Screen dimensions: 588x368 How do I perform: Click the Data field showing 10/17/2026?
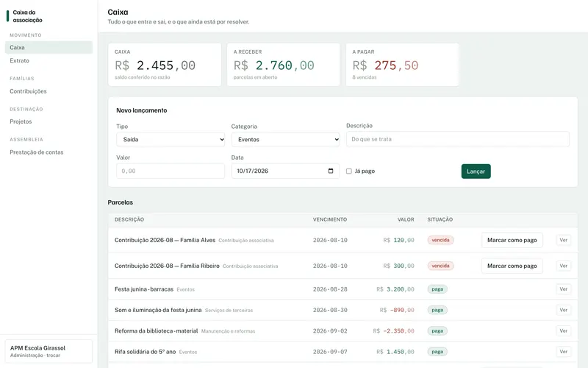point(285,171)
